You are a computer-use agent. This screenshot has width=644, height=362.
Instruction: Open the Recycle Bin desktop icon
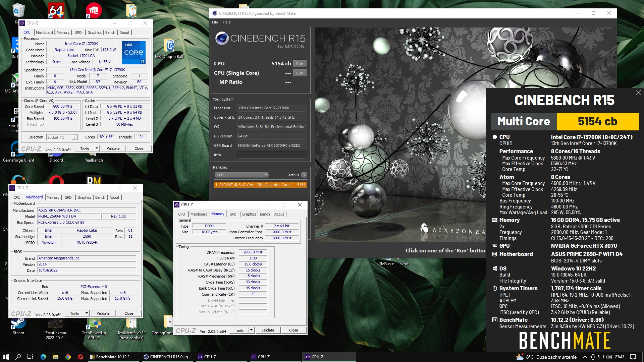tap(18, 12)
